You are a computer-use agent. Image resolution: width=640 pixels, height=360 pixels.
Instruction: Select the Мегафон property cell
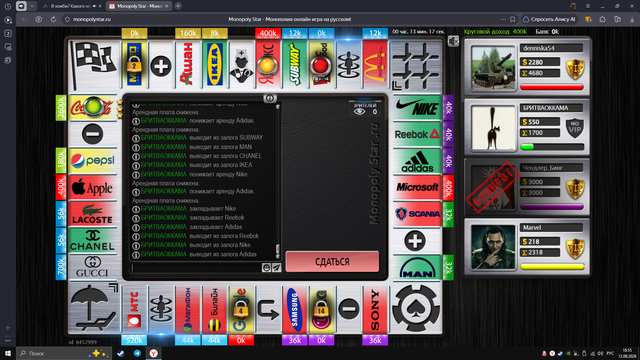pos(188,309)
